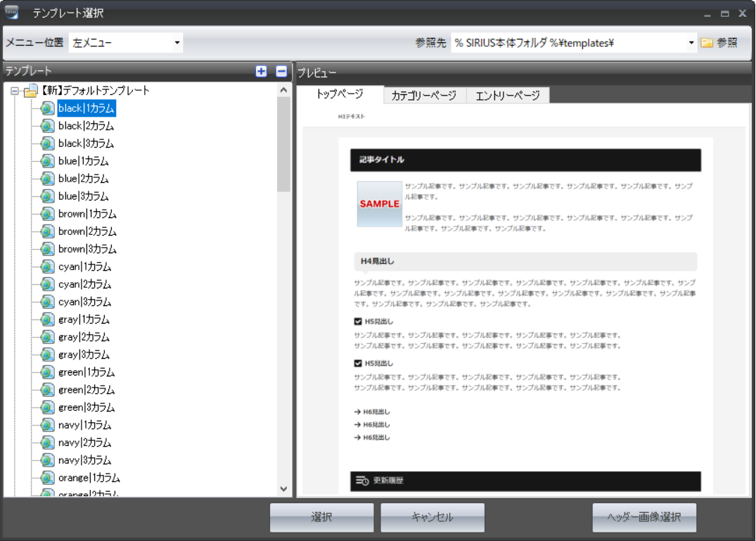Click the ヘッダー画像選択 button

coord(644,517)
